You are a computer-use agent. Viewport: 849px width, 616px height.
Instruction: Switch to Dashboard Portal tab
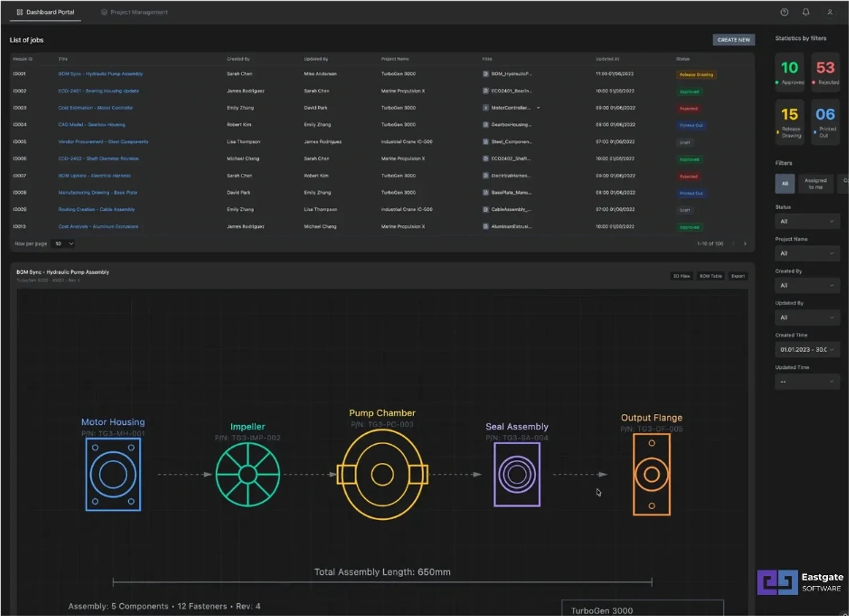[x=45, y=12]
